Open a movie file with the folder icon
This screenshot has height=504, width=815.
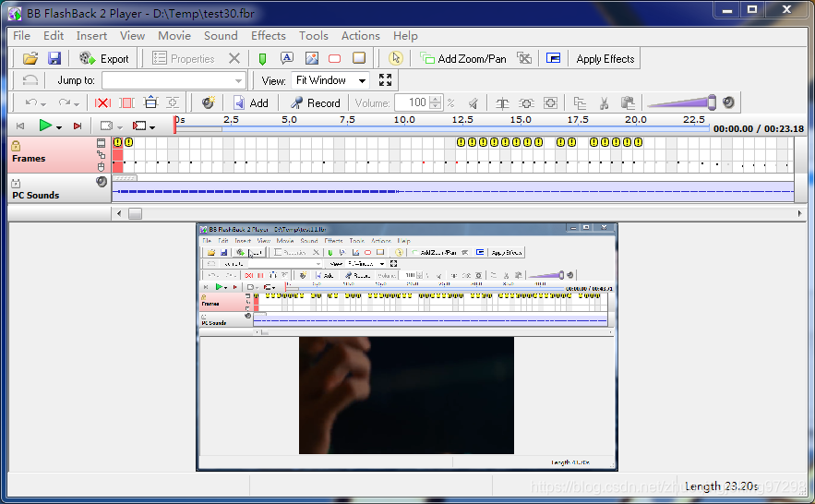pos(30,58)
